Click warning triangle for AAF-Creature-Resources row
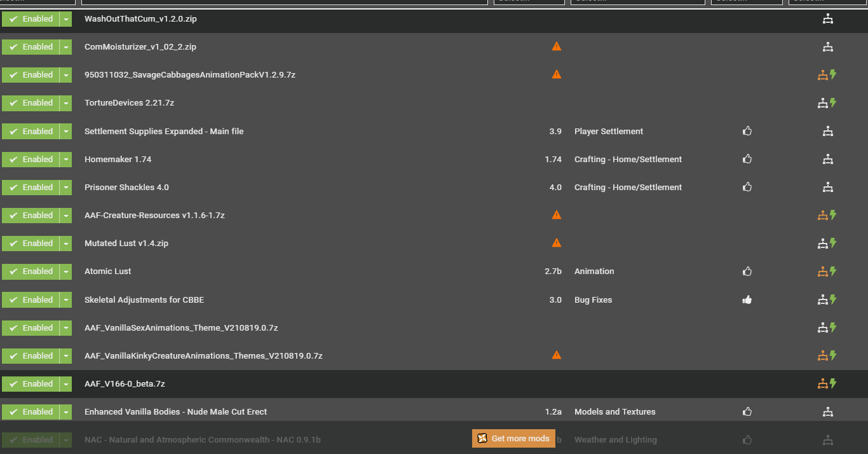The width and height of the screenshot is (868, 454). [557, 215]
